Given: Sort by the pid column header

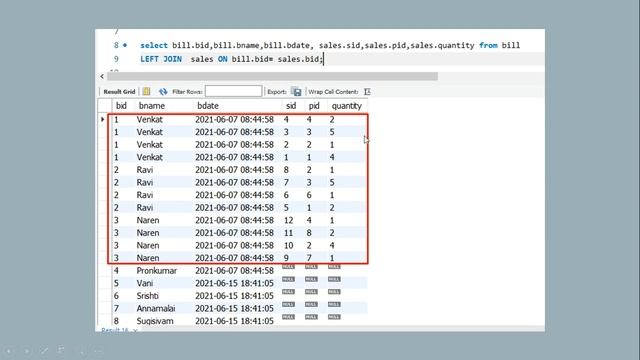Looking at the screenshot, I should coord(314,106).
